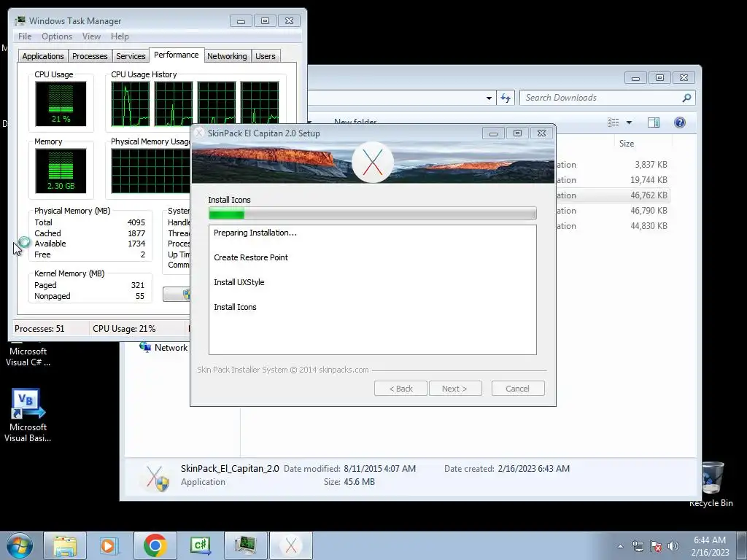The image size is (747, 560).
Task: Switch to the Services tab
Action: [131, 56]
